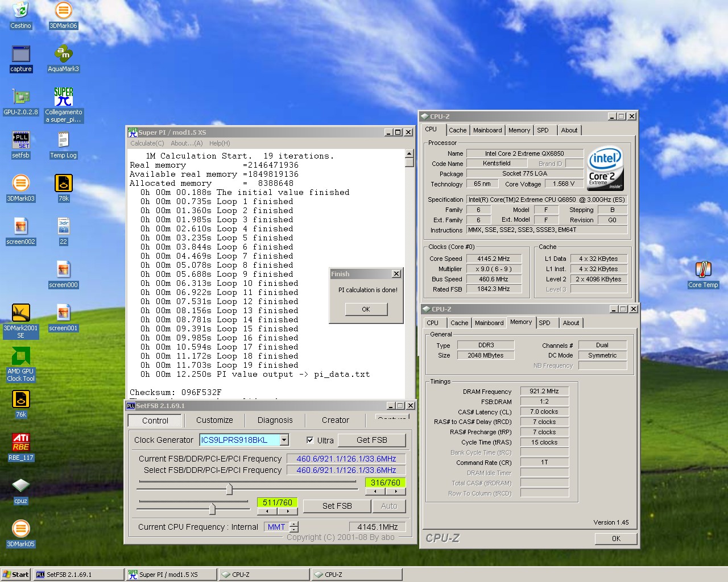The width and height of the screenshot is (728, 582).
Task: Open the Help(H) menu in Super PI
Action: [220, 143]
